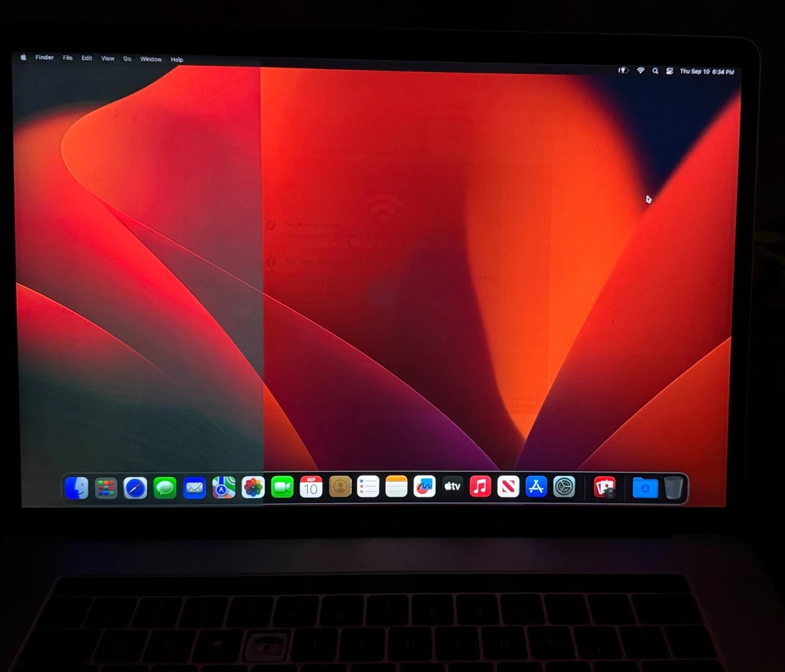Open Messages app in the Dock

(165, 488)
